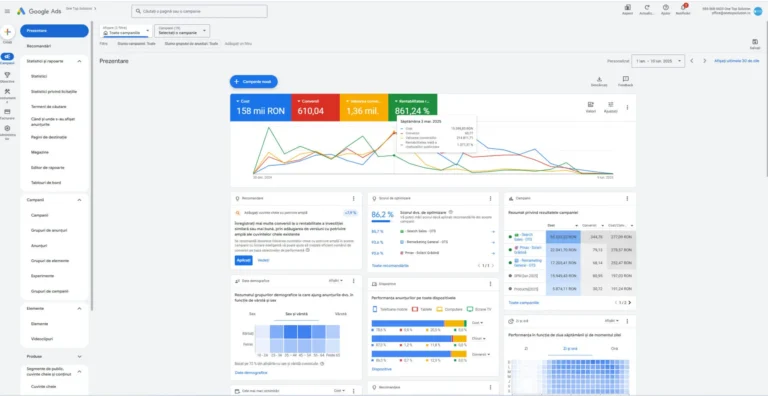Open the hamburger main menu
Image resolution: width=768 pixels, height=396 pixels.
(7, 11)
